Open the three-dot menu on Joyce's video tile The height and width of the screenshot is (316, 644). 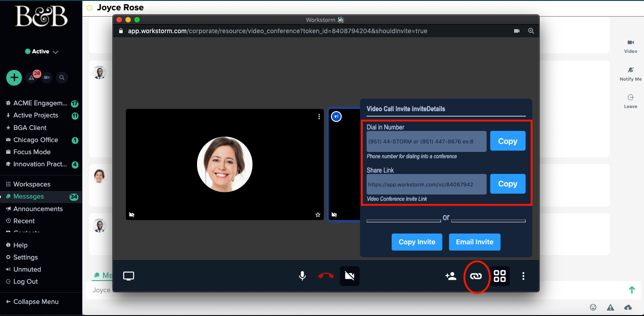(319, 117)
